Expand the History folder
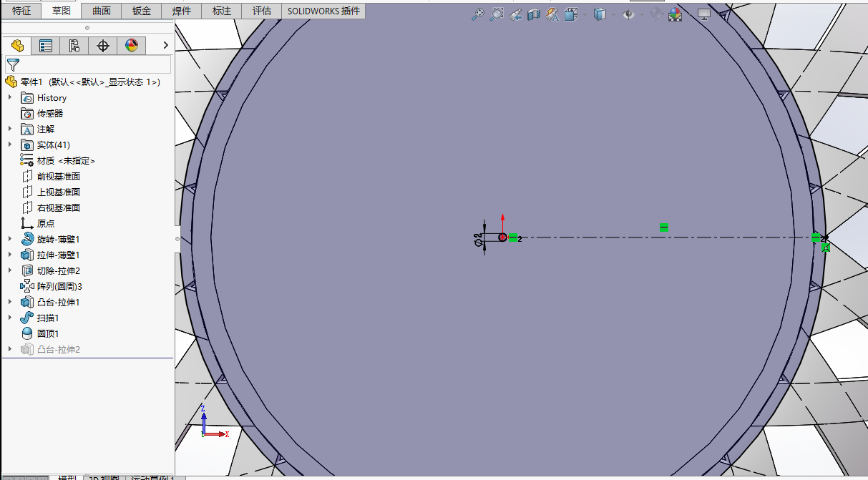The height and width of the screenshot is (480, 868). coord(10,97)
